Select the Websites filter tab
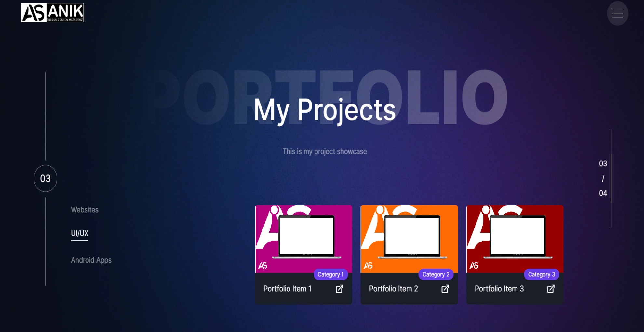The width and height of the screenshot is (644, 332). (x=85, y=210)
